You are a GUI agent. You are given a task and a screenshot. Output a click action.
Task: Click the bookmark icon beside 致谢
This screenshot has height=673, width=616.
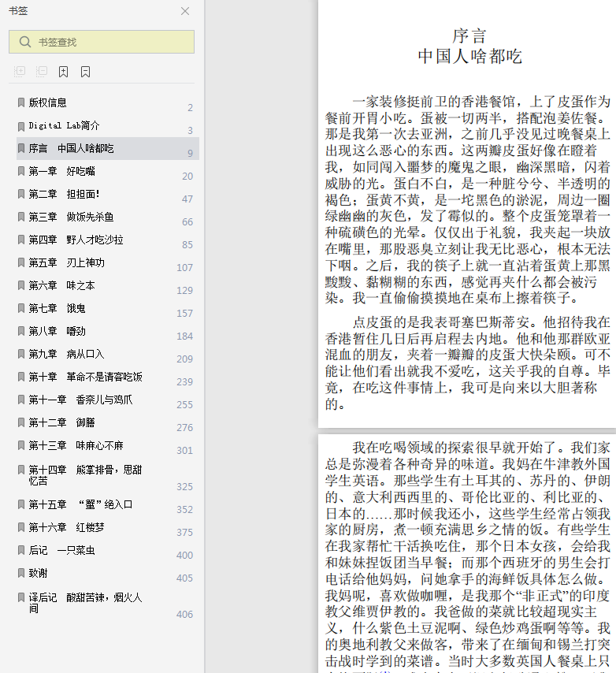click(21, 573)
